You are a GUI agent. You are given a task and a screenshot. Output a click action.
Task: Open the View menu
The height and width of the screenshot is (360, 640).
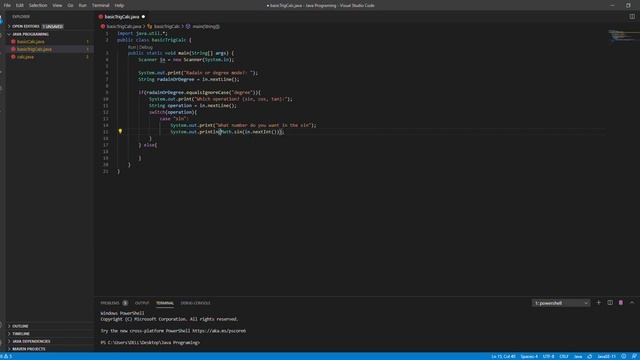[57, 6]
